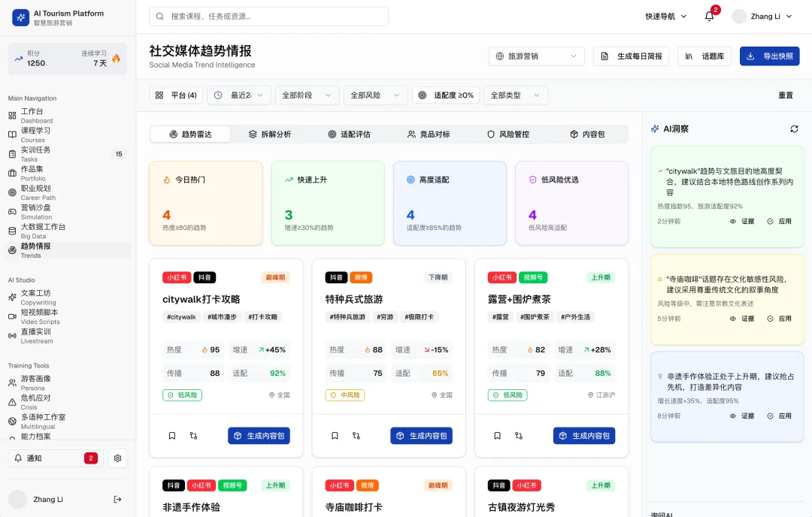812x517 pixels.
Task: Open the 话题库 button
Action: [704, 56]
